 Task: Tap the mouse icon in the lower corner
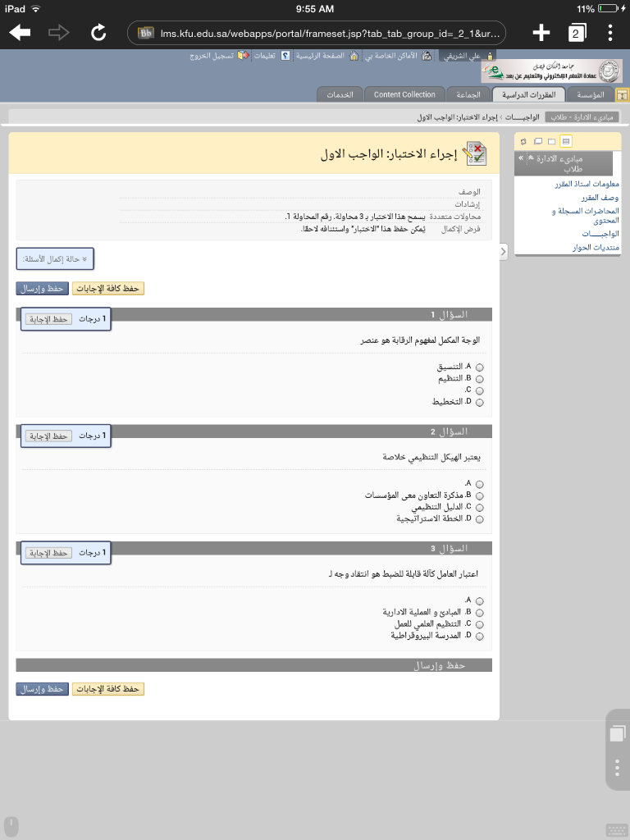(x=11, y=827)
